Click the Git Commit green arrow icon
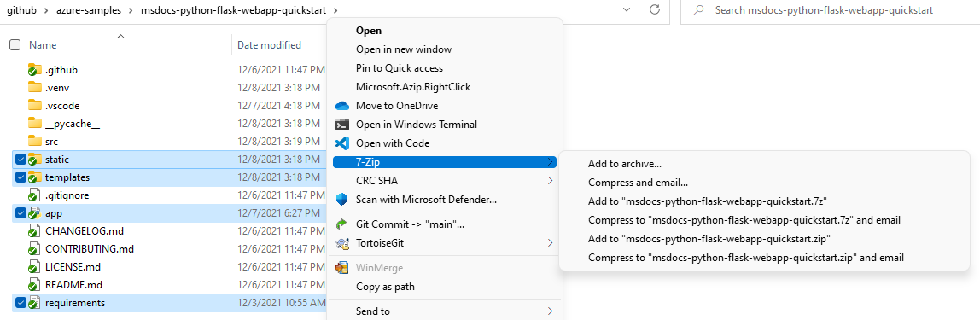 pos(341,224)
